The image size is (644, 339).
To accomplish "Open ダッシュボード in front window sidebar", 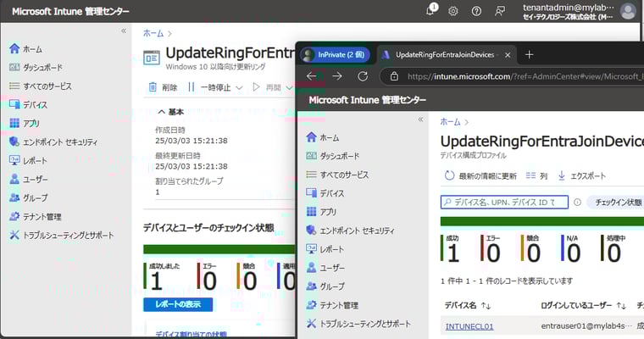I will click(x=333, y=156).
